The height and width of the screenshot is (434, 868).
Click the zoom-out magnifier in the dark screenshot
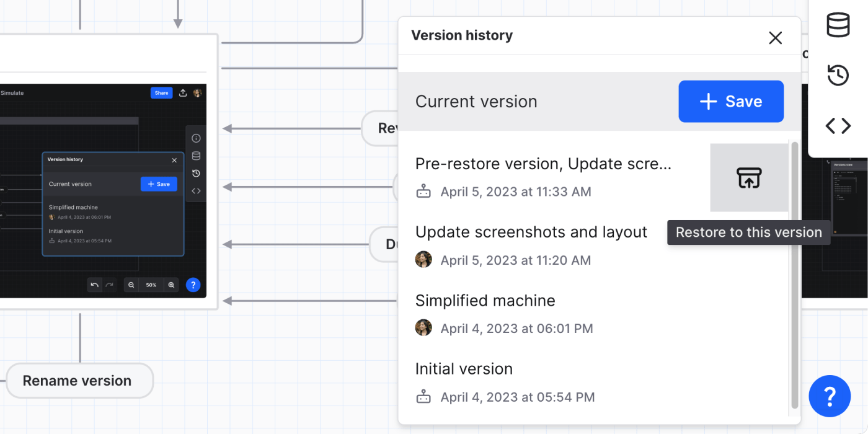pos(131,285)
